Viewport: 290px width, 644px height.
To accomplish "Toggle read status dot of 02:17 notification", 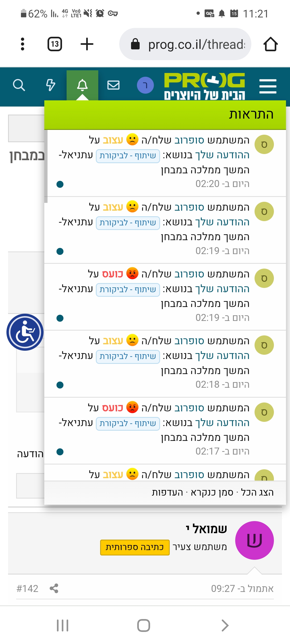I will click(x=60, y=452).
